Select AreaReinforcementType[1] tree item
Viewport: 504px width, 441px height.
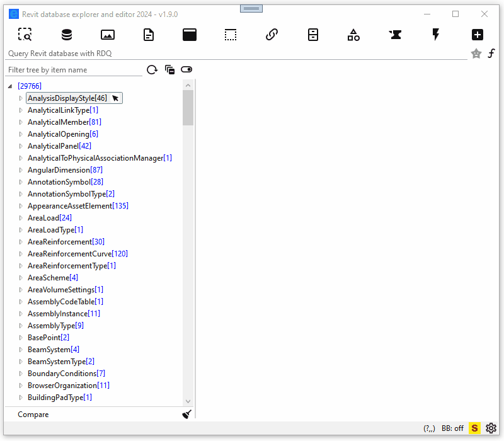pos(72,265)
